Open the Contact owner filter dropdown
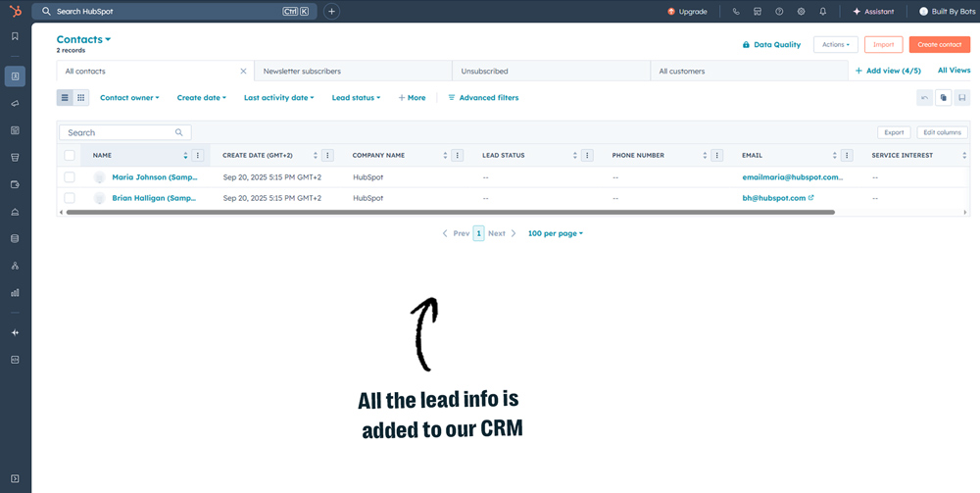 point(129,97)
